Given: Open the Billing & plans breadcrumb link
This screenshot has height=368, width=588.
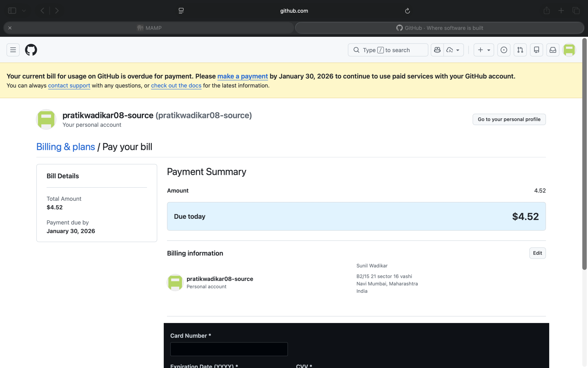Looking at the screenshot, I should (66, 147).
